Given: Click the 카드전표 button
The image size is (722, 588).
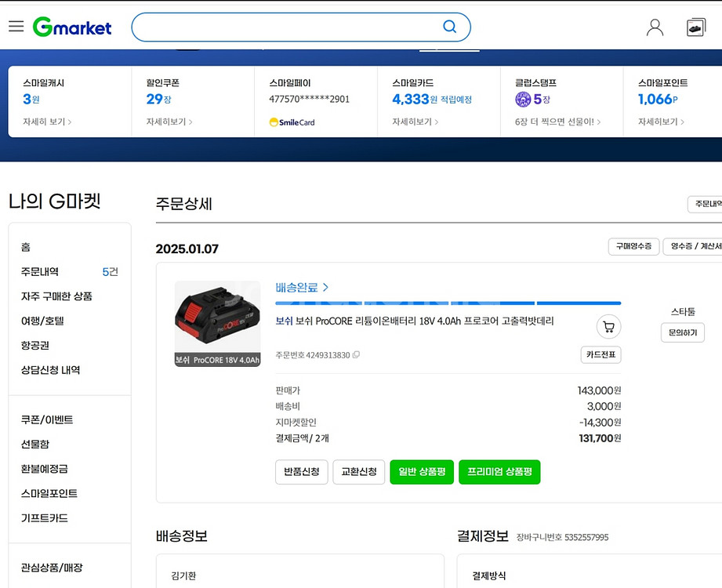Looking at the screenshot, I should [x=601, y=354].
